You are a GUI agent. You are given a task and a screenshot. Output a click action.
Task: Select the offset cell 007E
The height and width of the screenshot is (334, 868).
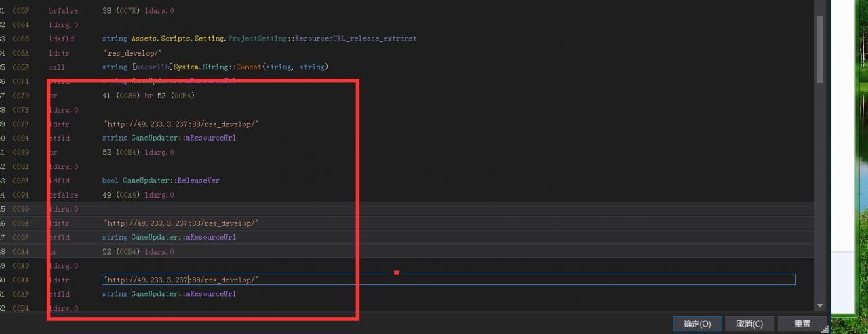[21, 110]
